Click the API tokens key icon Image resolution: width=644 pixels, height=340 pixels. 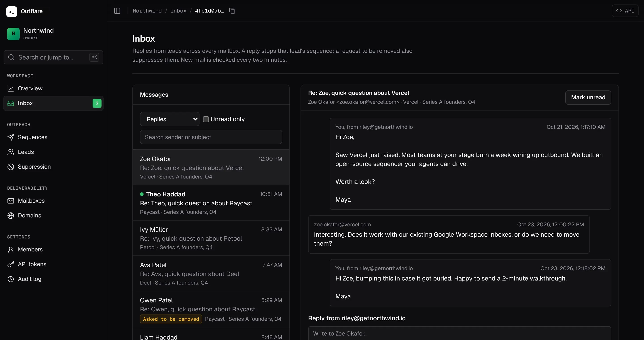(11, 264)
